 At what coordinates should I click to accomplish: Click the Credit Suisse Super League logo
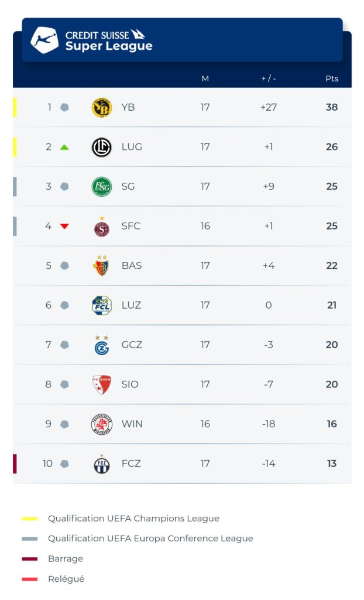pyautogui.click(x=92, y=40)
